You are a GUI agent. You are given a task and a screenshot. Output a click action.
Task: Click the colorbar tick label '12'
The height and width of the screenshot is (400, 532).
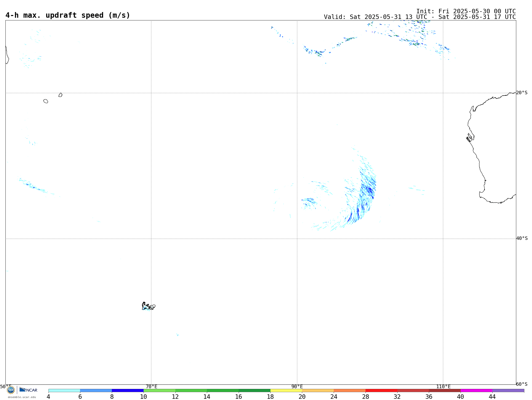point(175,397)
